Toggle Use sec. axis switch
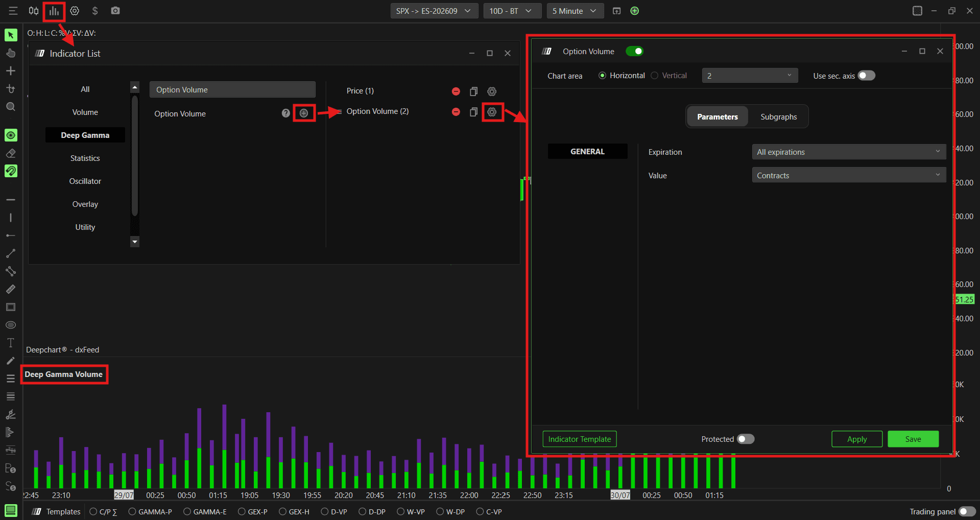The height and width of the screenshot is (520, 980). click(867, 76)
